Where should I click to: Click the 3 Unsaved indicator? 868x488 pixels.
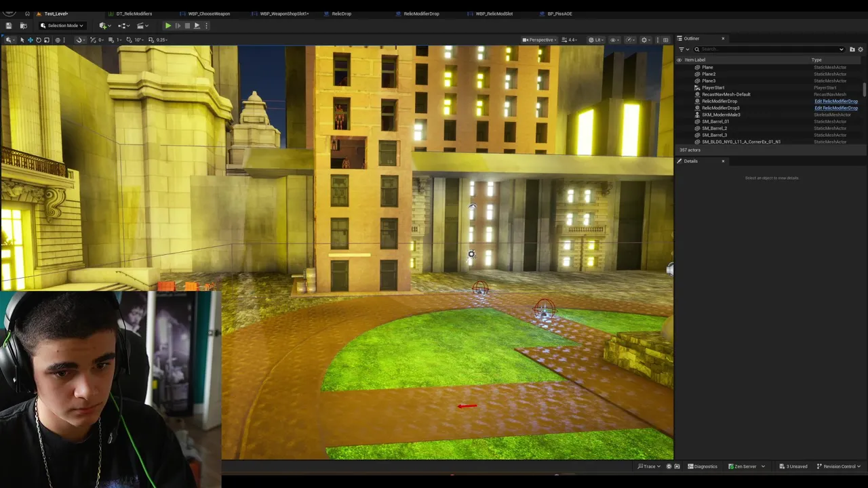point(793,466)
